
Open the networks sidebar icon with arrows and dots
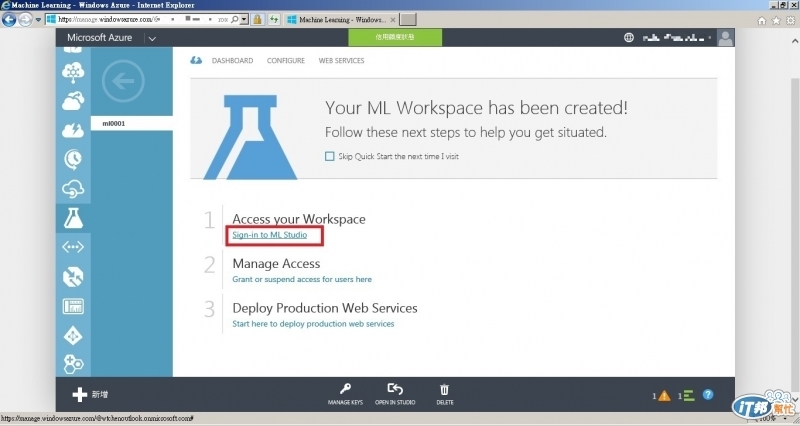pyautogui.click(x=73, y=247)
